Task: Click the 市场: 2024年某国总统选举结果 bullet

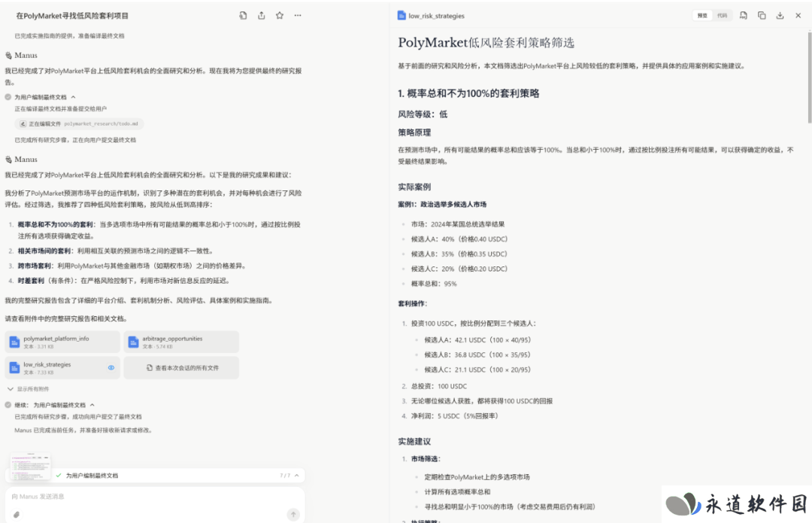Action: [x=458, y=224]
